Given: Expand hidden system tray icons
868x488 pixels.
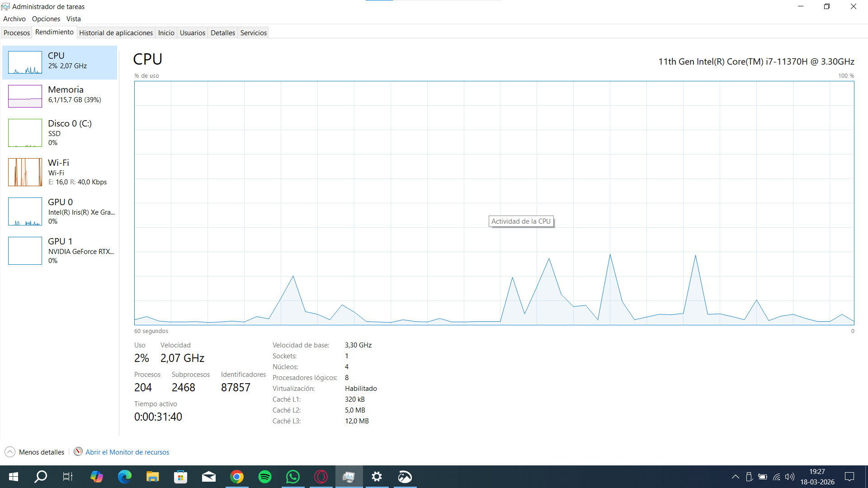Looking at the screenshot, I should [735, 477].
